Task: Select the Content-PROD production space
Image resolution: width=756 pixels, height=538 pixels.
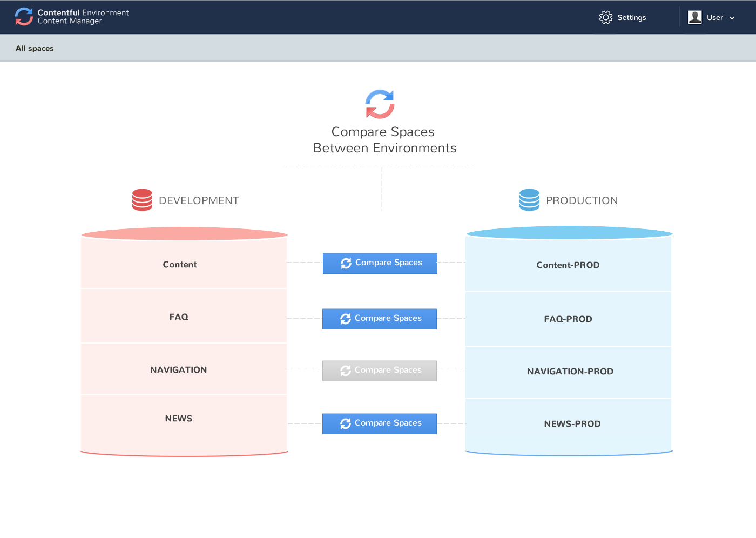Action: coord(568,265)
